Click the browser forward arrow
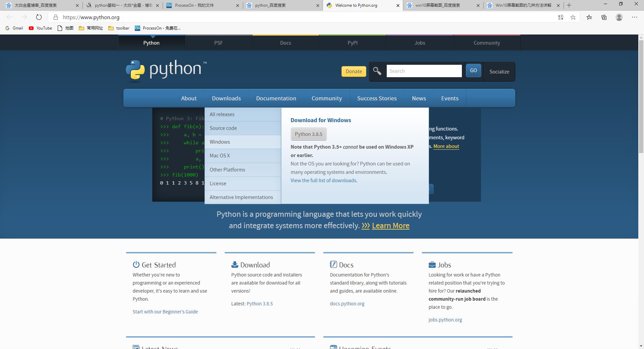644x349 pixels. click(24, 17)
